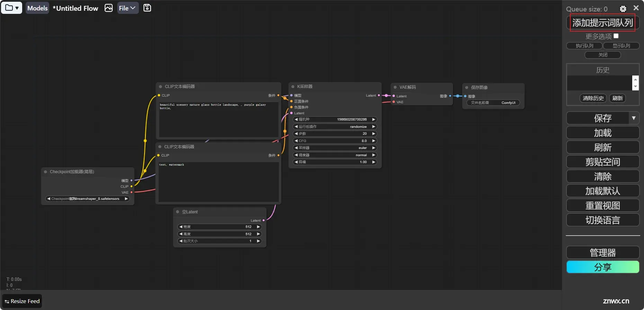Open the settings gear beside Queue size

(x=623, y=9)
